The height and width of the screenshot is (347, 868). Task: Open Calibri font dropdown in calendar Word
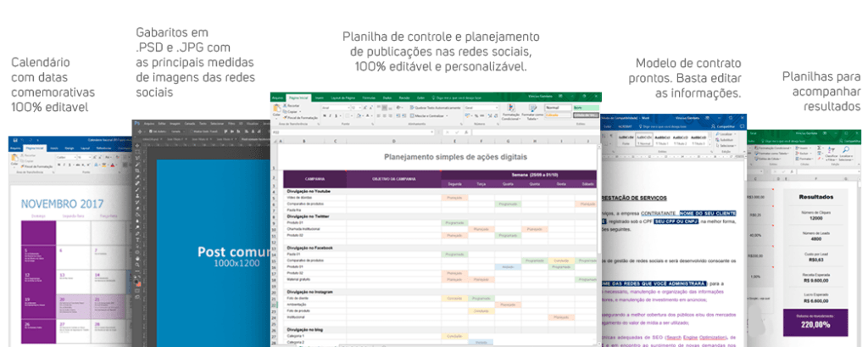tap(75, 158)
